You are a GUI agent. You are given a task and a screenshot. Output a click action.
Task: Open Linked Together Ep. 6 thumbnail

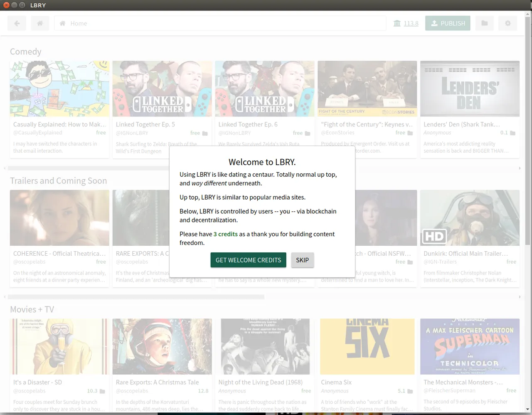pyautogui.click(x=265, y=89)
